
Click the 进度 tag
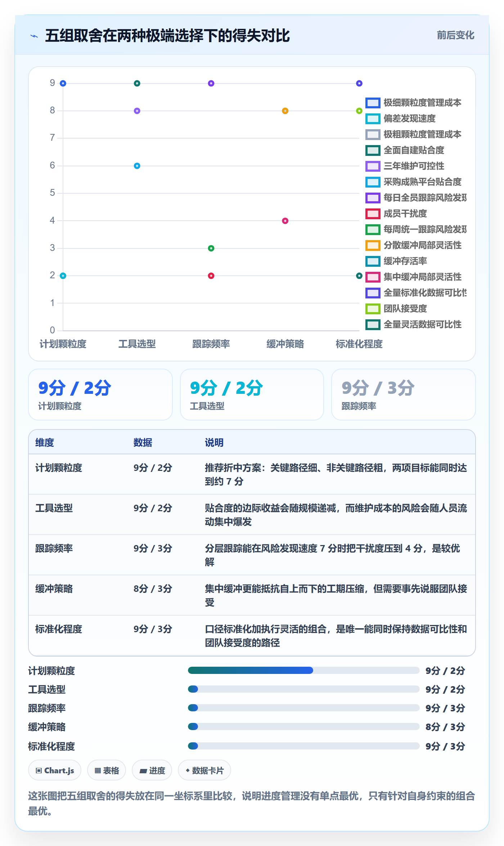[x=152, y=770]
